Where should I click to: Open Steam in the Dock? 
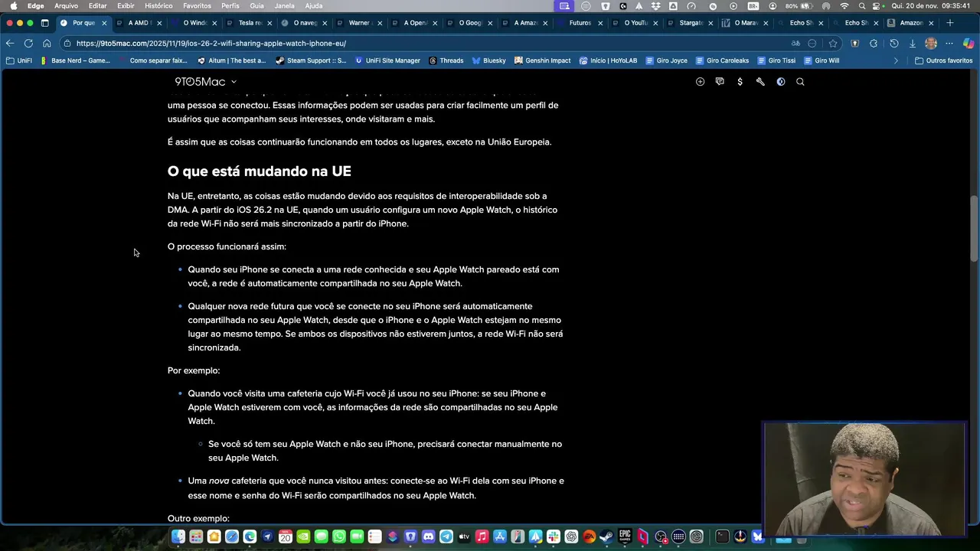606,536
